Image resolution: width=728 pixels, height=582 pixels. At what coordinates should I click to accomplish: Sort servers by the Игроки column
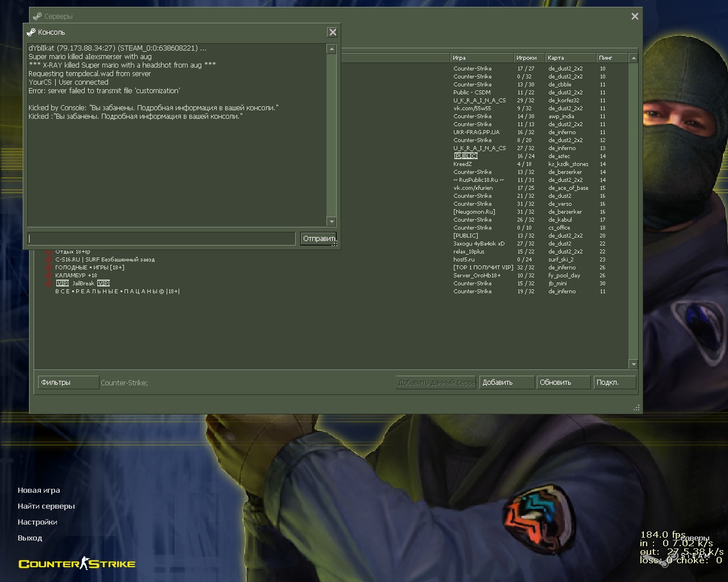click(529, 58)
